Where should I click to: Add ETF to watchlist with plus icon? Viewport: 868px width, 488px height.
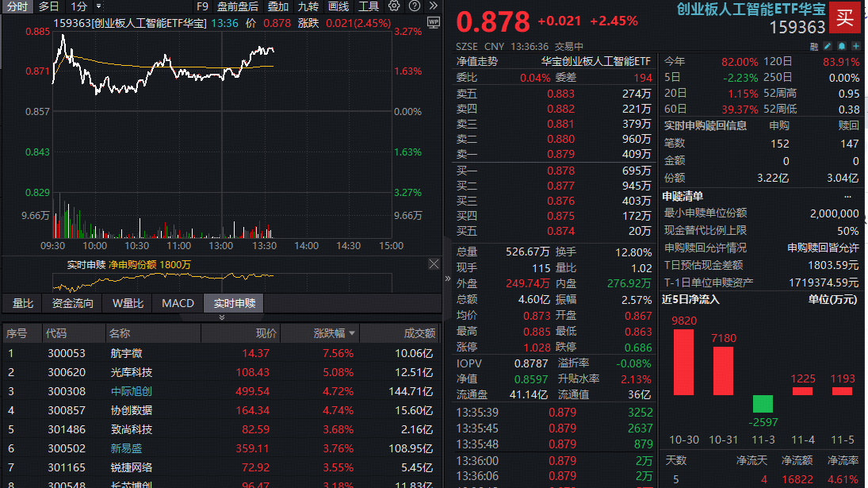(856, 47)
